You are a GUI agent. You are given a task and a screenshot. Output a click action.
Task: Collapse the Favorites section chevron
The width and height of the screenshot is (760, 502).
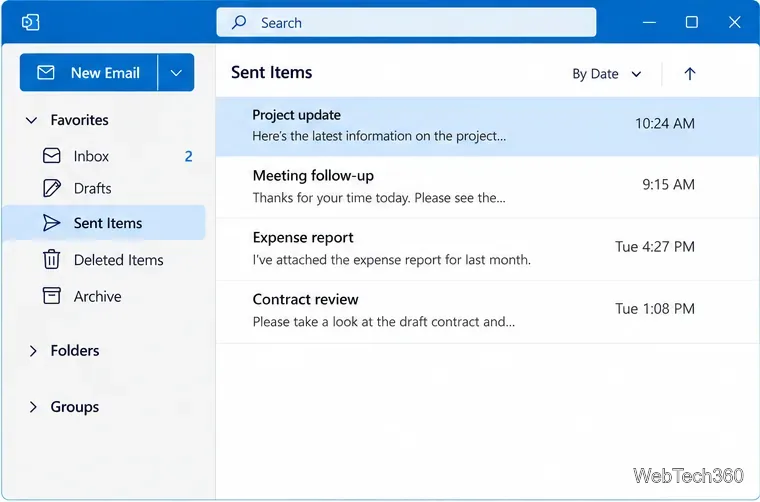32,120
